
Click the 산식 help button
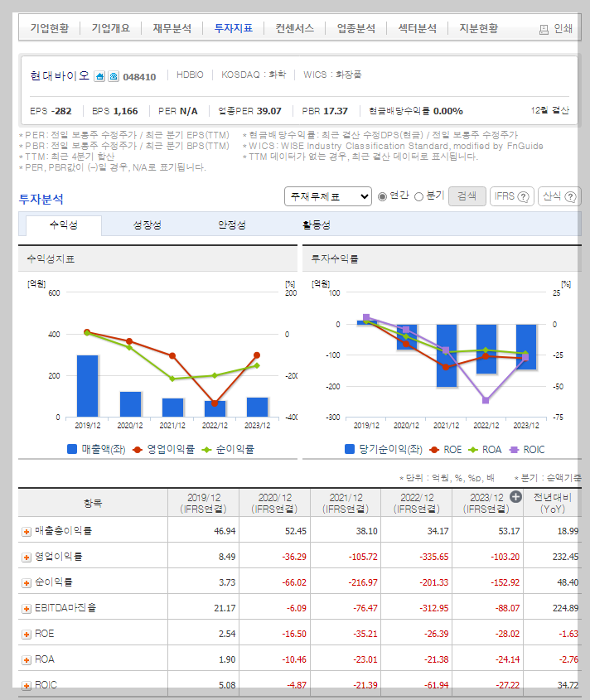coord(559,196)
